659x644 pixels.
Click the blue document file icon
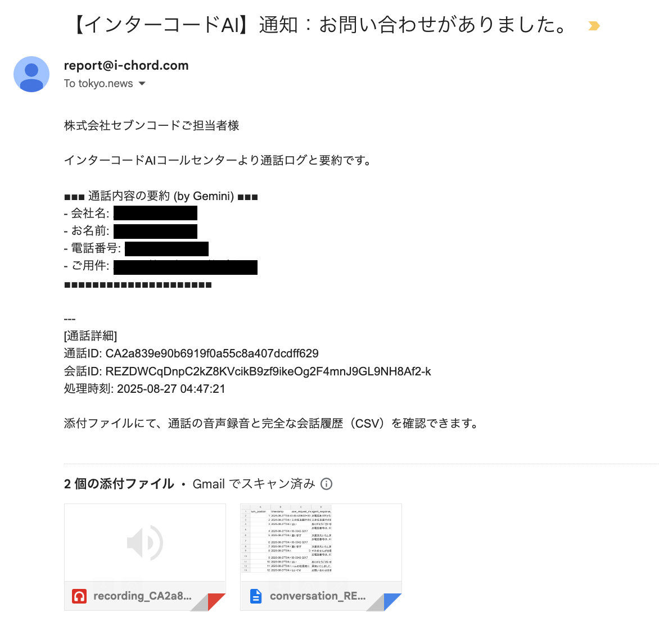pyautogui.click(x=256, y=596)
